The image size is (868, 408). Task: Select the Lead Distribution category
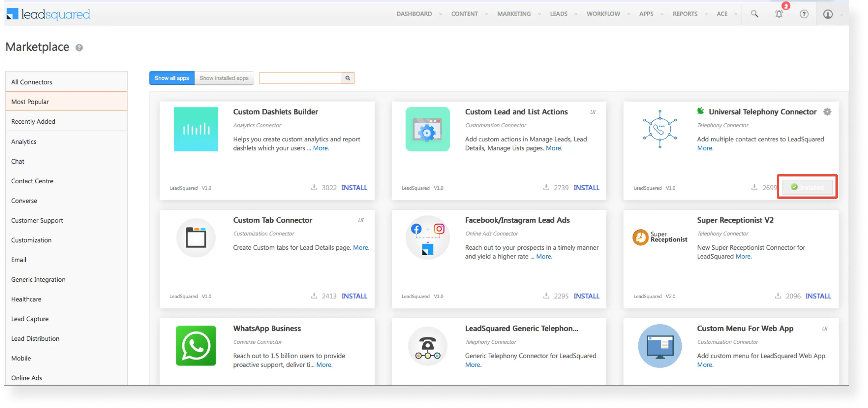tap(66, 339)
